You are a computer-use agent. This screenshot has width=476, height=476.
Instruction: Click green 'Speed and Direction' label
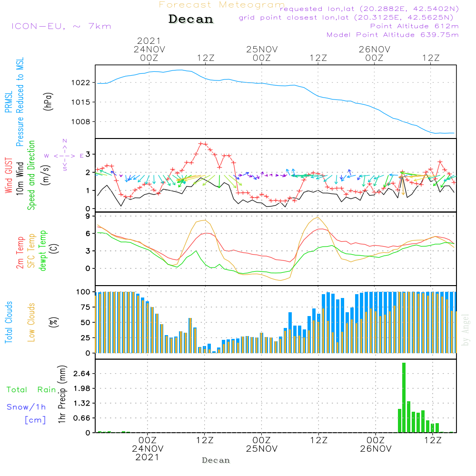(31, 175)
